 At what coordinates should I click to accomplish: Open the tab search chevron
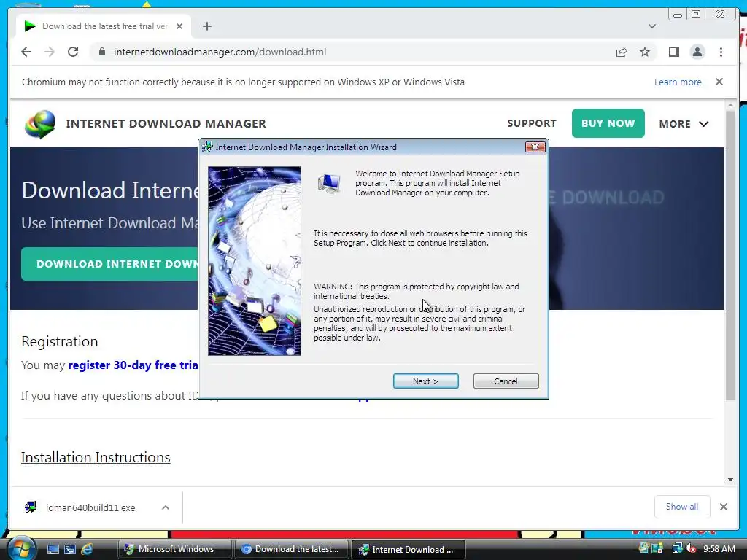(x=651, y=26)
